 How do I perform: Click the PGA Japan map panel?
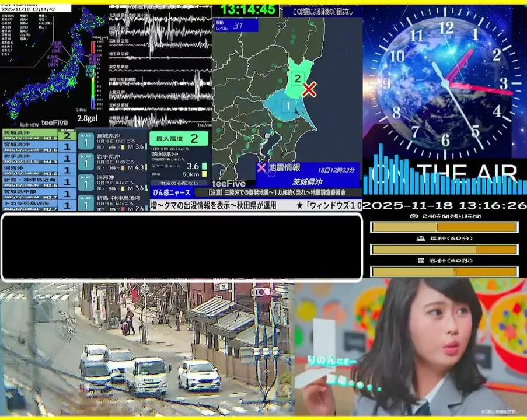point(54,66)
